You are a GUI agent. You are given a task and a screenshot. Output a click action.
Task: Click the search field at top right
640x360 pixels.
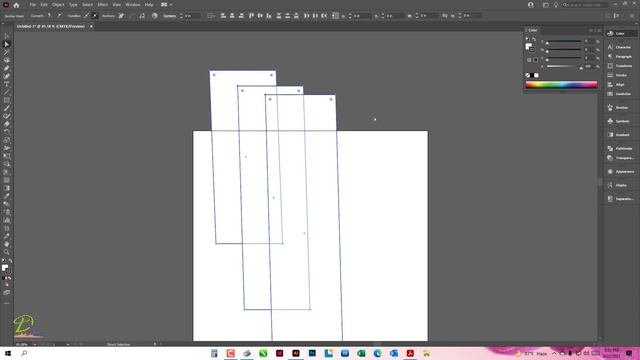tap(585, 5)
